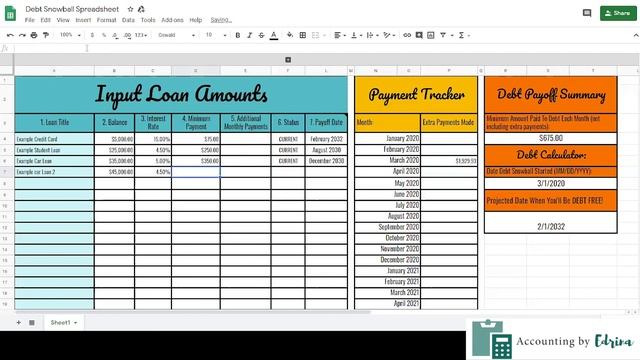Select the February 2032 payoff date cell
The width and height of the screenshot is (640, 360).
pyautogui.click(x=326, y=139)
